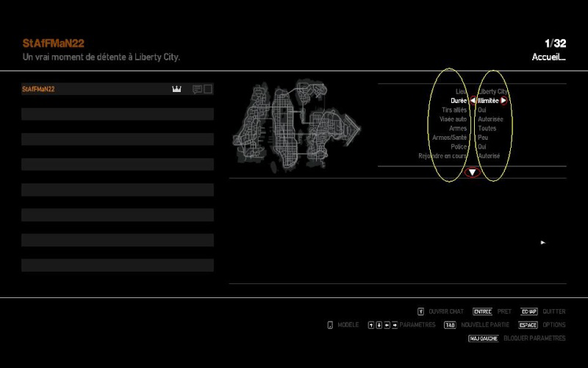The image size is (588, 368).
Task: Click the Liberty City value beside Lieu
Action: click(492, 91)
